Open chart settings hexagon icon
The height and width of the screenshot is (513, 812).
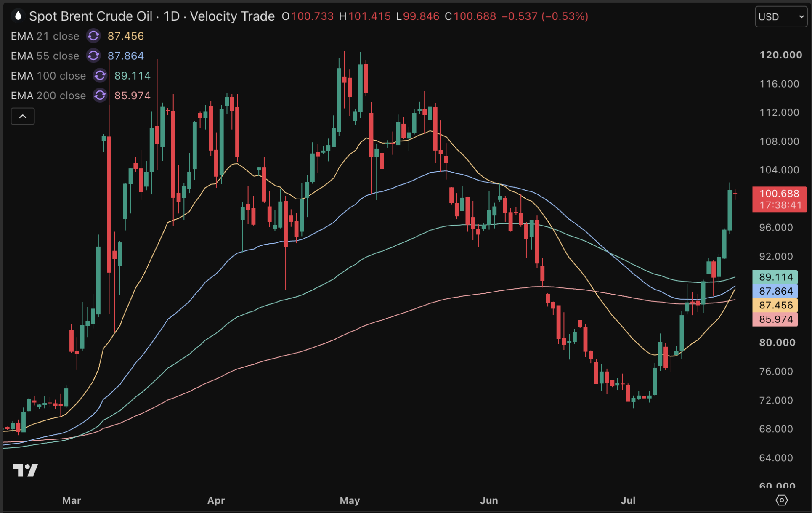click(x=781, y=500)
